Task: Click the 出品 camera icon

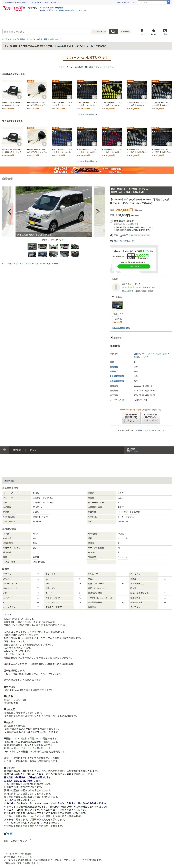Action: [x=165, y=31]
